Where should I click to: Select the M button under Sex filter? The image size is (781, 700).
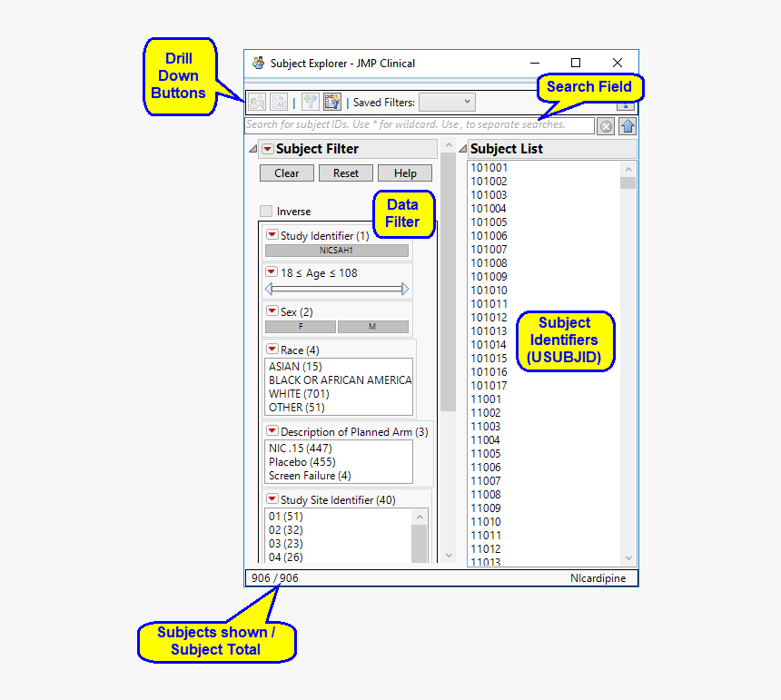[372, 325]
